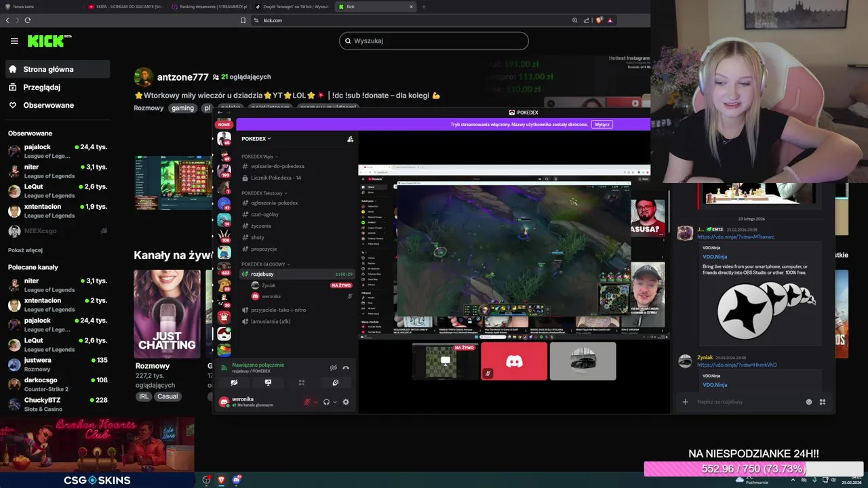868x488 pixels.
Task: Click the Kick search field Wyszukaj
Action: tap(433, 41)
